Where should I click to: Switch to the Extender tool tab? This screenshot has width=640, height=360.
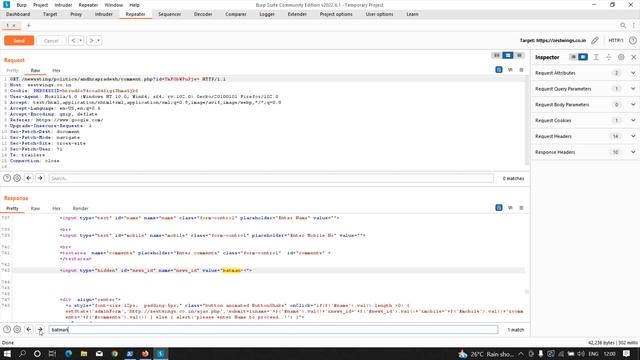click(x=297, y=14)
